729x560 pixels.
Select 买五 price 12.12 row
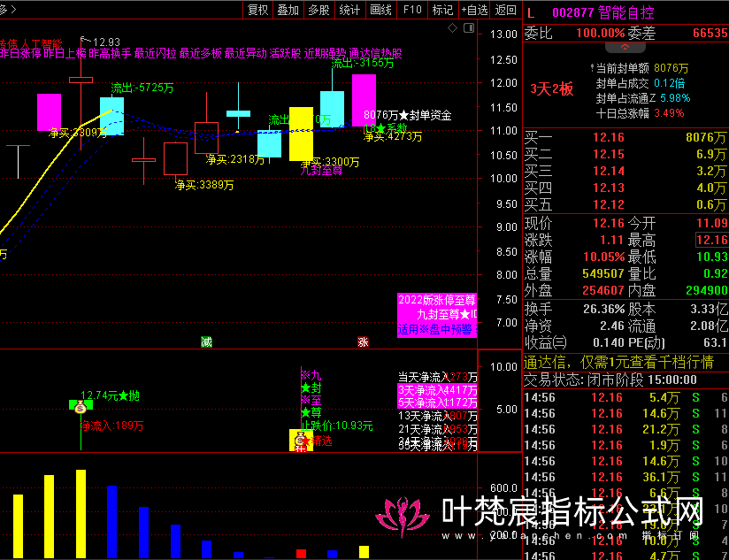pyautogui.click(x=625, y=204)
